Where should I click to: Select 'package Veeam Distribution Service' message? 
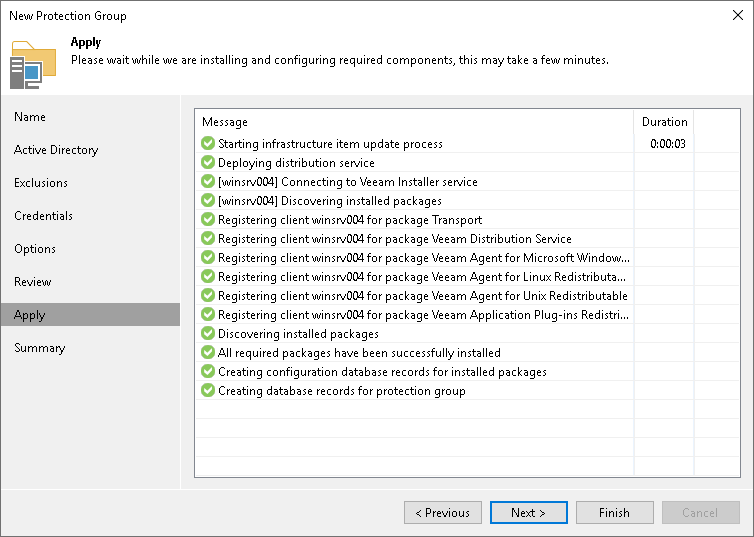(395, 238)
